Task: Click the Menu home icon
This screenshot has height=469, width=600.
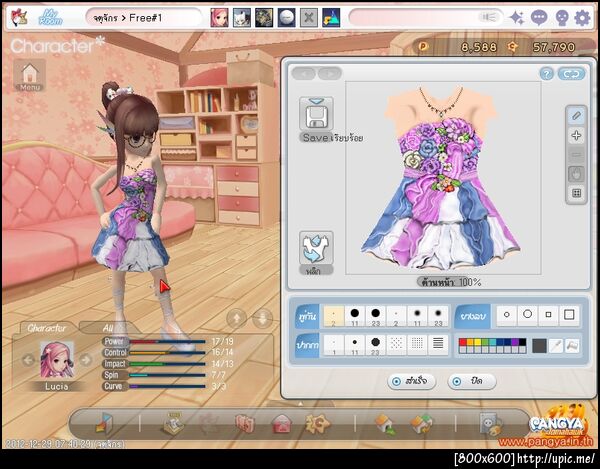Action: click(30, 75)
